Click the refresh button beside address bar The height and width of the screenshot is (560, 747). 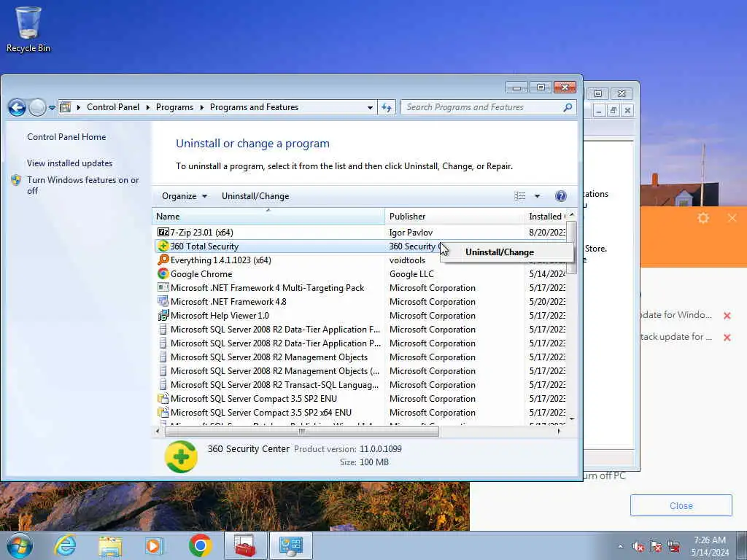(x=387, y=108)
